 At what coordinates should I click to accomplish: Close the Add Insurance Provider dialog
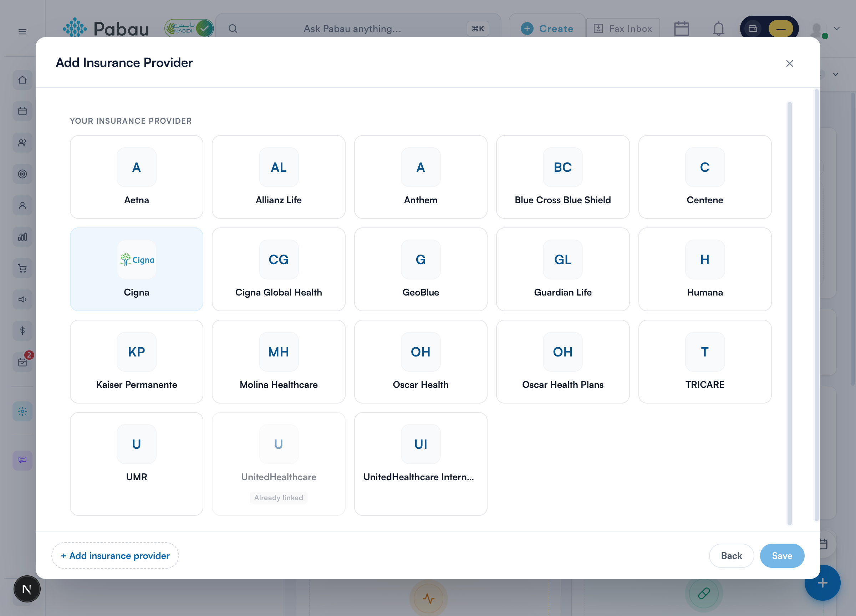pyautogui.click(x=789, y=63)
